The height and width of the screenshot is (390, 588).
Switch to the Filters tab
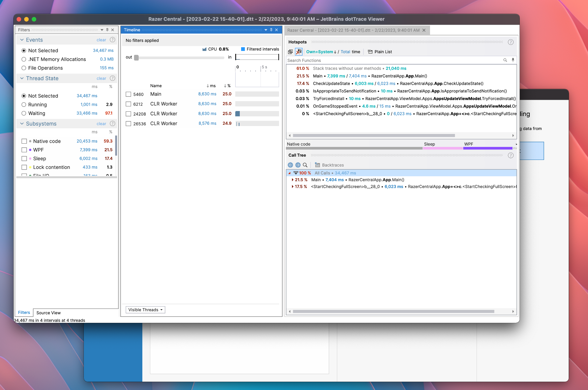24,313
